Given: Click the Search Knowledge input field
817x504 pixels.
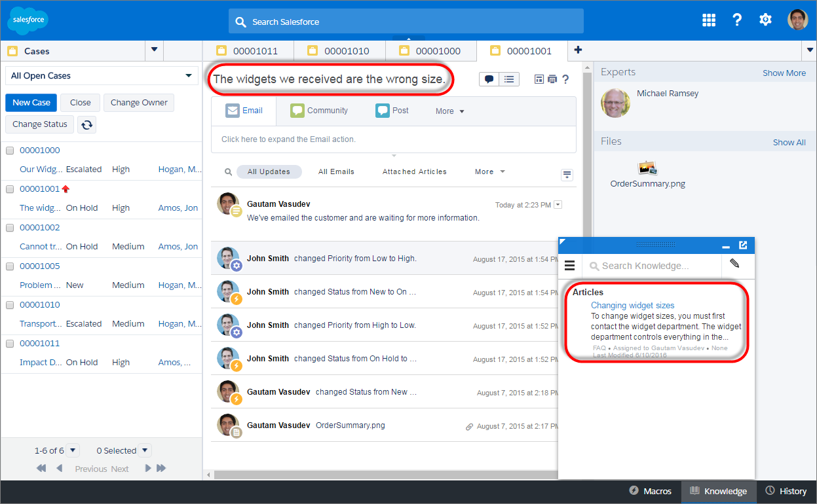Looking at the screenshot, I should 655,266.
